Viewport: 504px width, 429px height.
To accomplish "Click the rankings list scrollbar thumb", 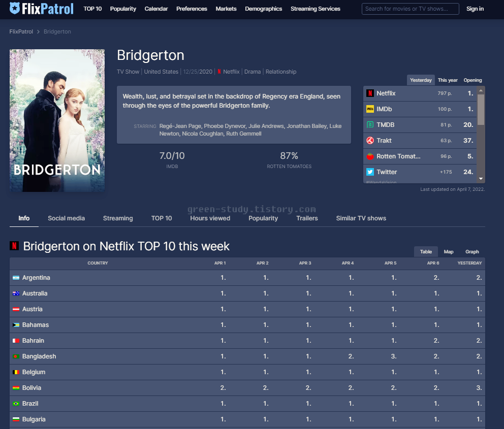I will (x=481, y=109).
